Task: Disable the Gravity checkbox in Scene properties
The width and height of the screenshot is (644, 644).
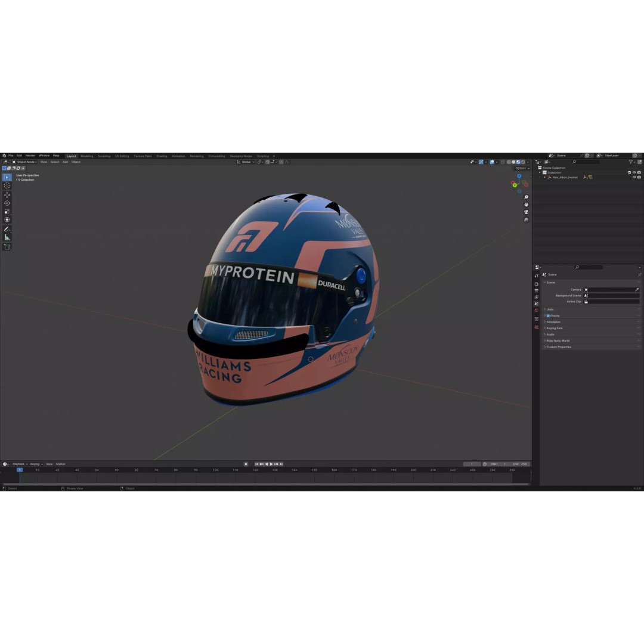Action: 549,315
